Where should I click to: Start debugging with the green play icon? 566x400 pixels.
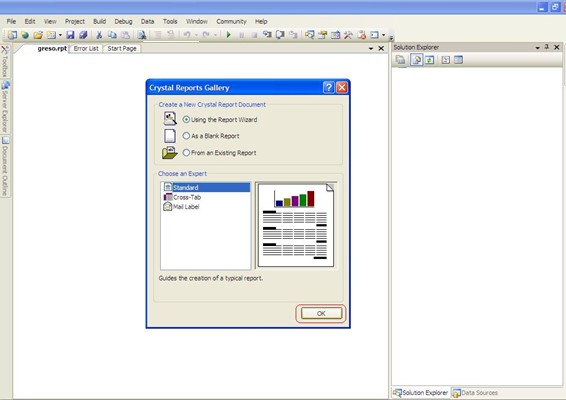click(x=228, y=35)
